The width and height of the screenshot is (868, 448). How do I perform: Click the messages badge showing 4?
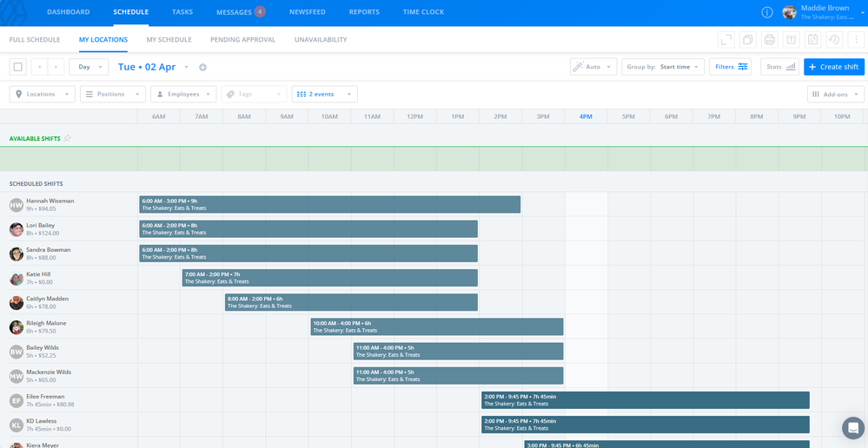pyautogui.click(x=260, y=11)
